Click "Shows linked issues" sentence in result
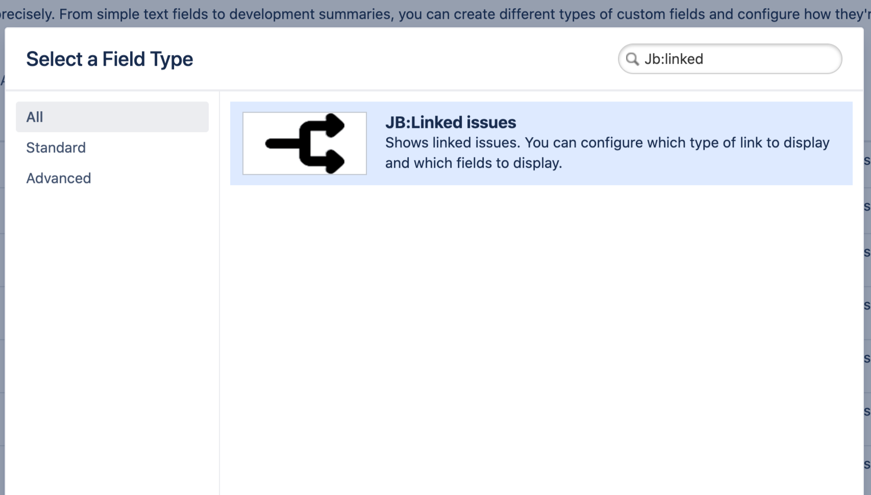This screenshot has height=495, width=871. pyautogui.click(x=450, y=143)
